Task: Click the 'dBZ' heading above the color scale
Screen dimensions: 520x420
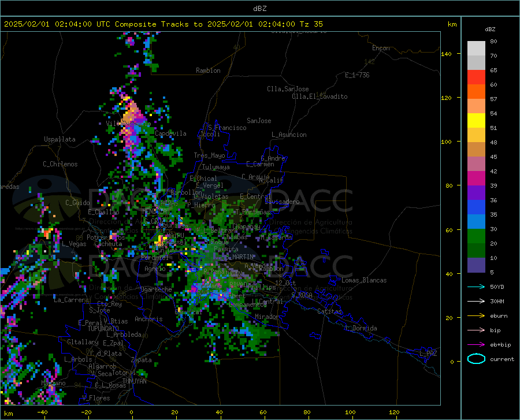Action: 490,29
